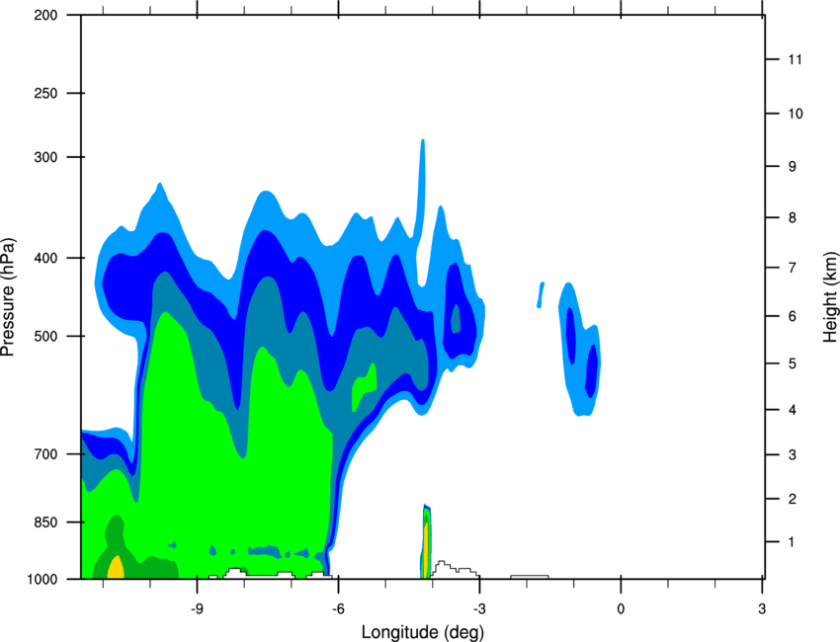Click the 400 pressure tick label
840x642 pixels.
pyautogui.click(x=45, y=258)
